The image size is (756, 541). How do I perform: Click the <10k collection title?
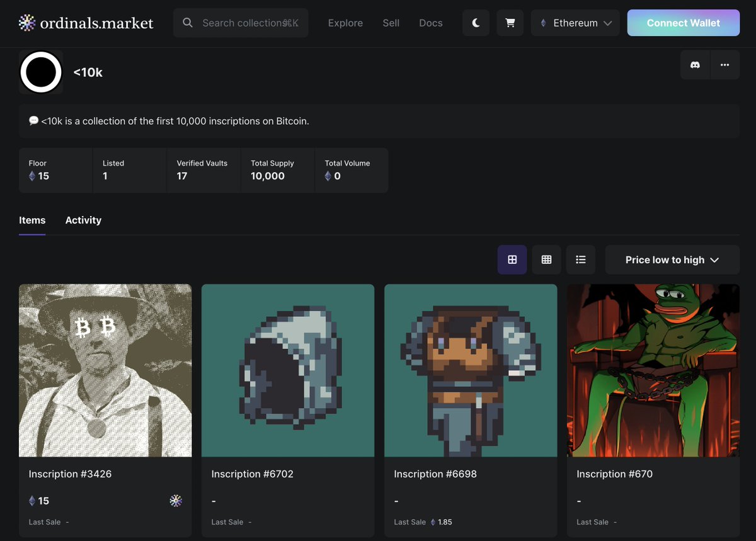click(88, 72)
